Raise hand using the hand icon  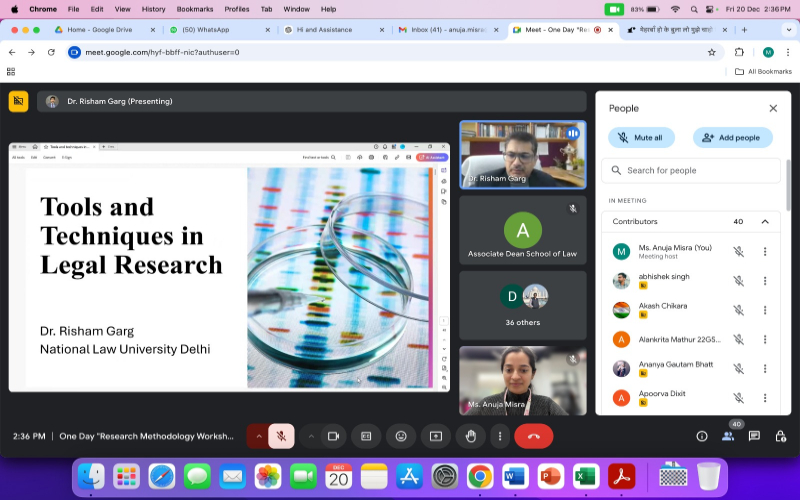click(470, 436)
